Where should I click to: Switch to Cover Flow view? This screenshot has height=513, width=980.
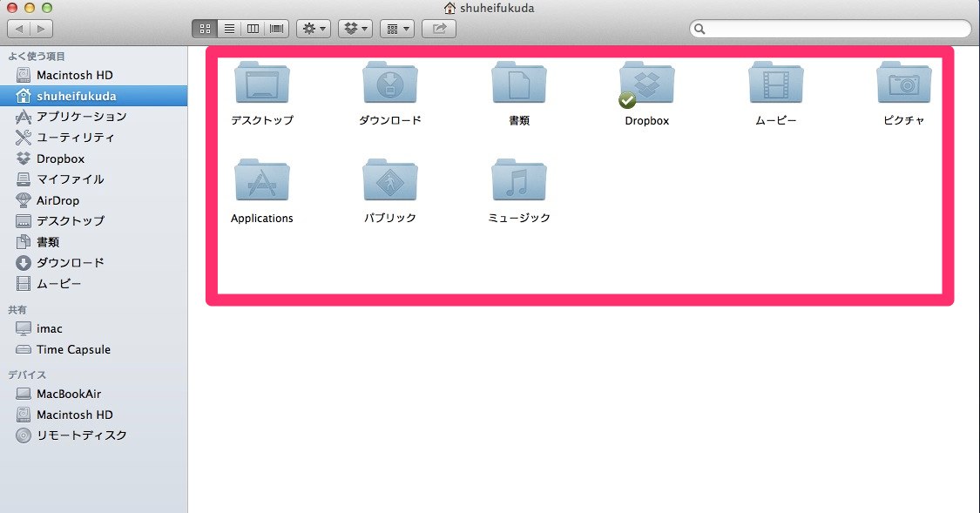[x=277, y=29]
